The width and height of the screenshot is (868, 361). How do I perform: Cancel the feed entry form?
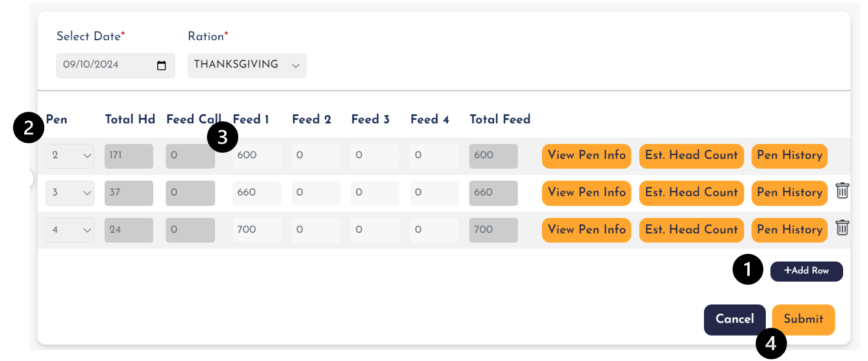[735, 320]
